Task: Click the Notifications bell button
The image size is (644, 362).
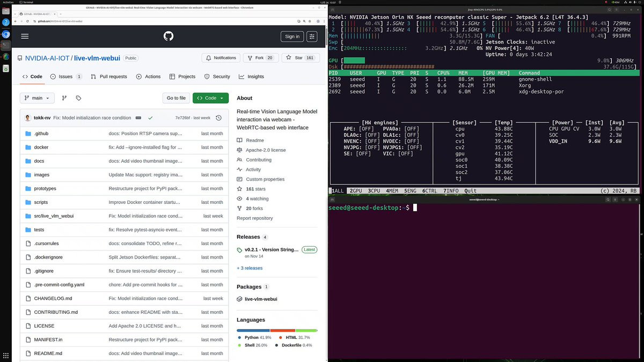Action: [x=221, y=58]
